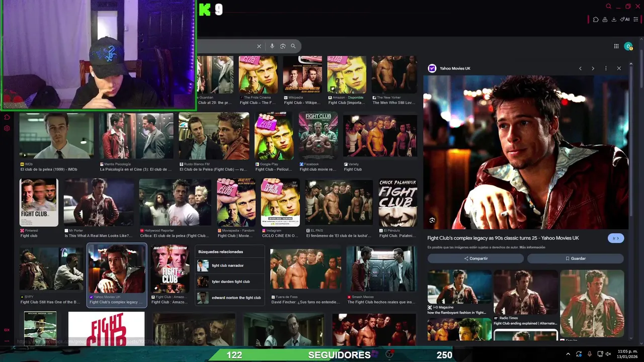Open the Facebook Fight club movie thumbnail
Image resolution: width=644 pixels, height=362 pixels.
pos(318,137)
